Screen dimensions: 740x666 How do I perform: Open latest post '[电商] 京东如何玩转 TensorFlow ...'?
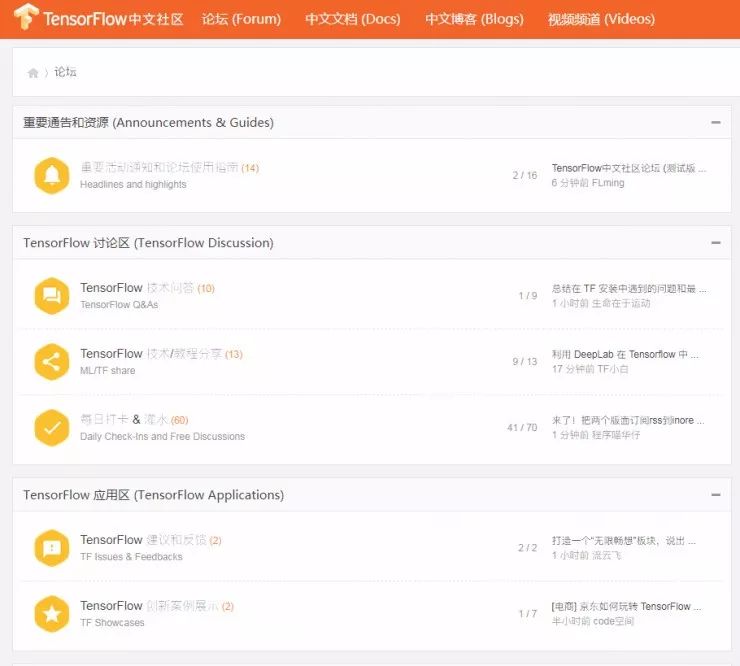[626, 606]
